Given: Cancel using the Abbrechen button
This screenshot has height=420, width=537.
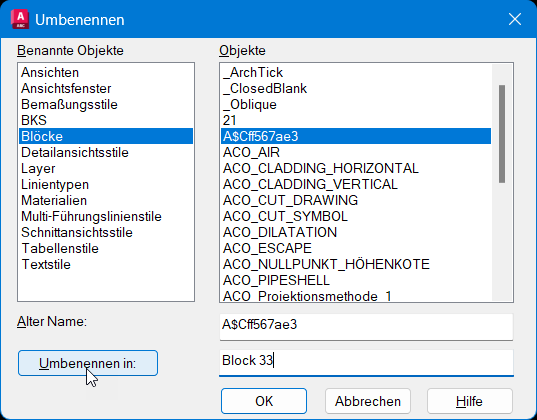Looking at the screenshot, I should tap(368, 401).
